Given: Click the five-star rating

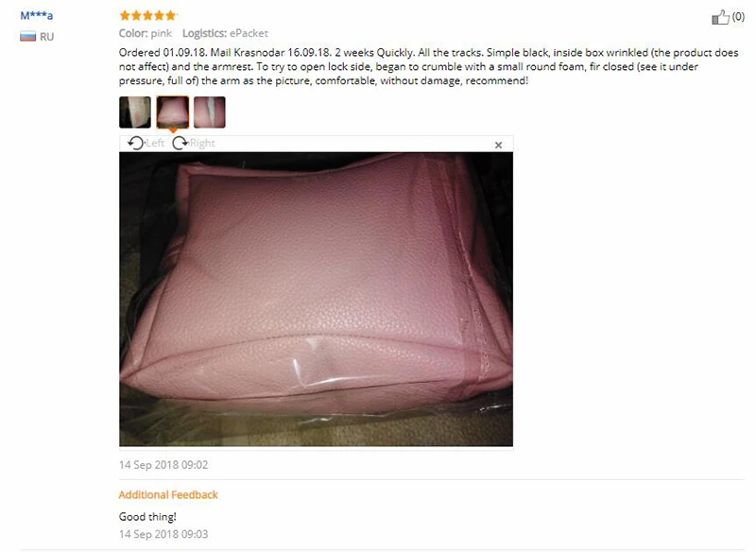Looking at the screenshot, I should [147, 15].
